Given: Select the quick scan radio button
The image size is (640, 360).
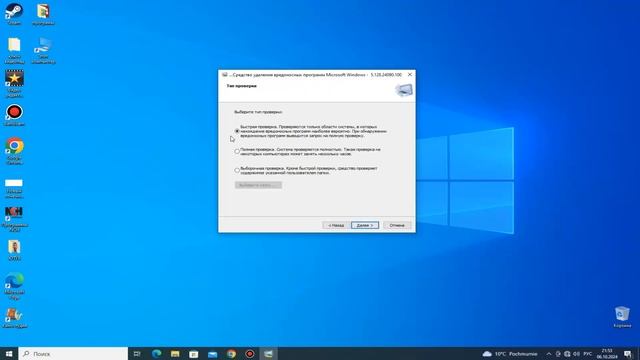Looking at the screenshot, I should tap(237, 131).
